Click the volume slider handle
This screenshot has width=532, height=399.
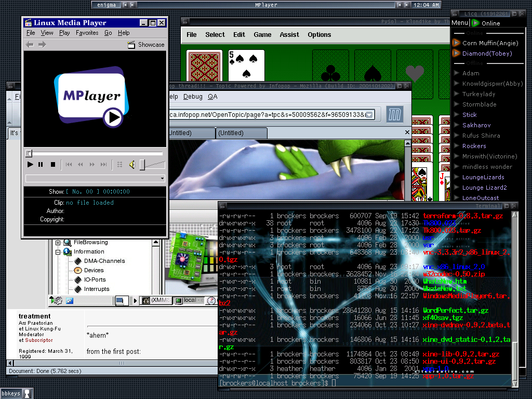[x=142, y=165]
